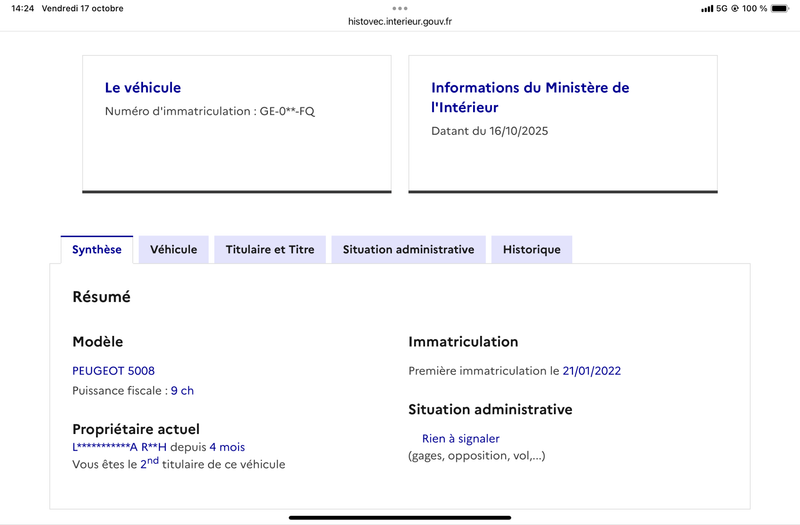Click the first registration date 21/01/2022
The image size is (800, 525).
coord(592,370)
